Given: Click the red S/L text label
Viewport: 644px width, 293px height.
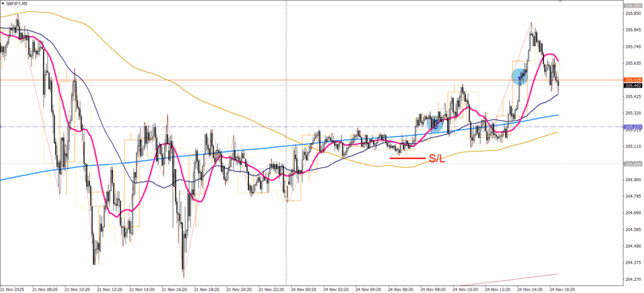Looking at the screenshot, I should (x=438, y=159).
